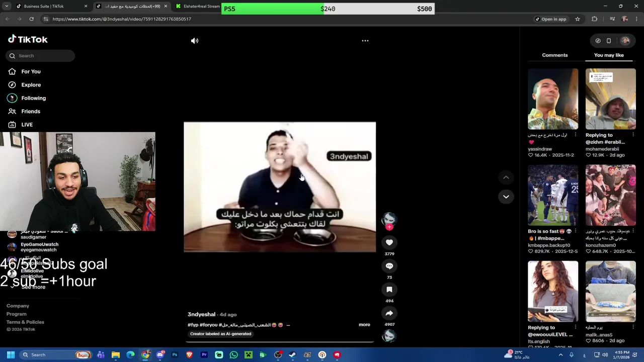The height and width of the screenshot is (362, 644).
Task: Click the TikTok logo
Action: click(28, 39)
